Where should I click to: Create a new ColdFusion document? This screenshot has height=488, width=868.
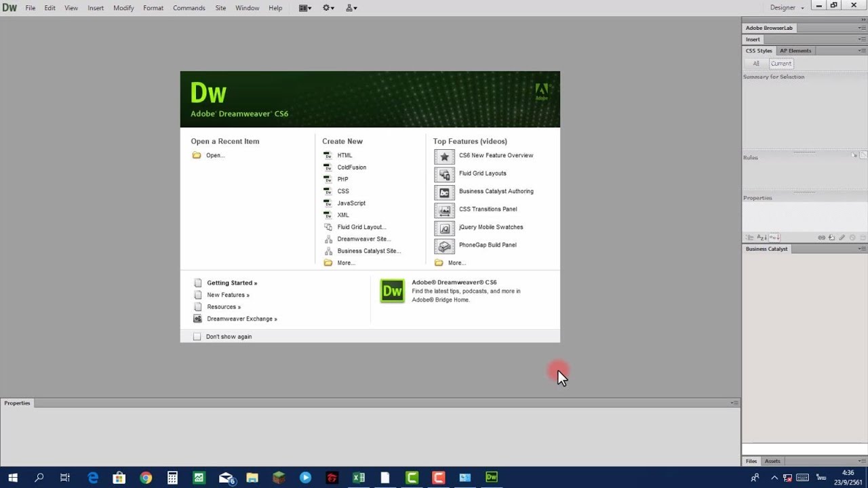351,167
